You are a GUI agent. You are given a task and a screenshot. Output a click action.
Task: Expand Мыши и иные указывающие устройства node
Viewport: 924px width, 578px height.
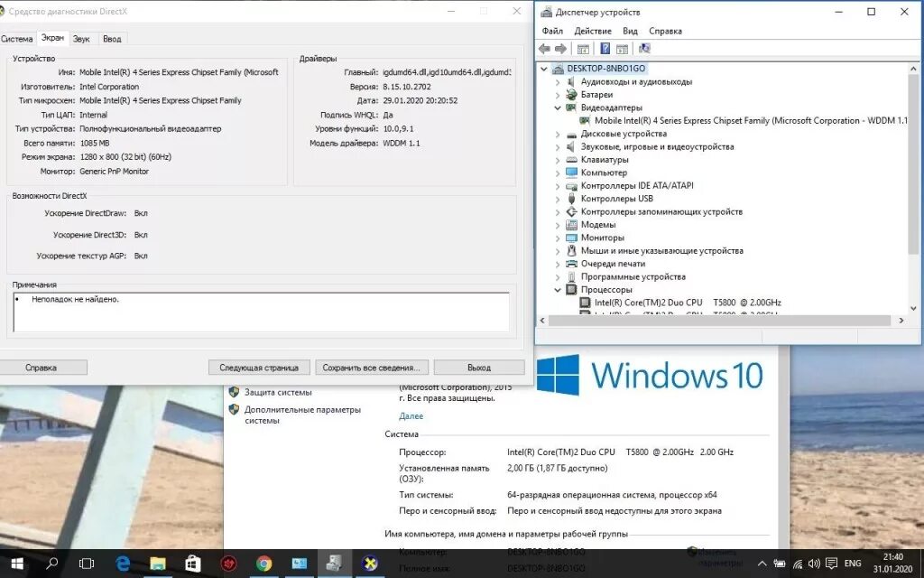click(x=558, y=250)
